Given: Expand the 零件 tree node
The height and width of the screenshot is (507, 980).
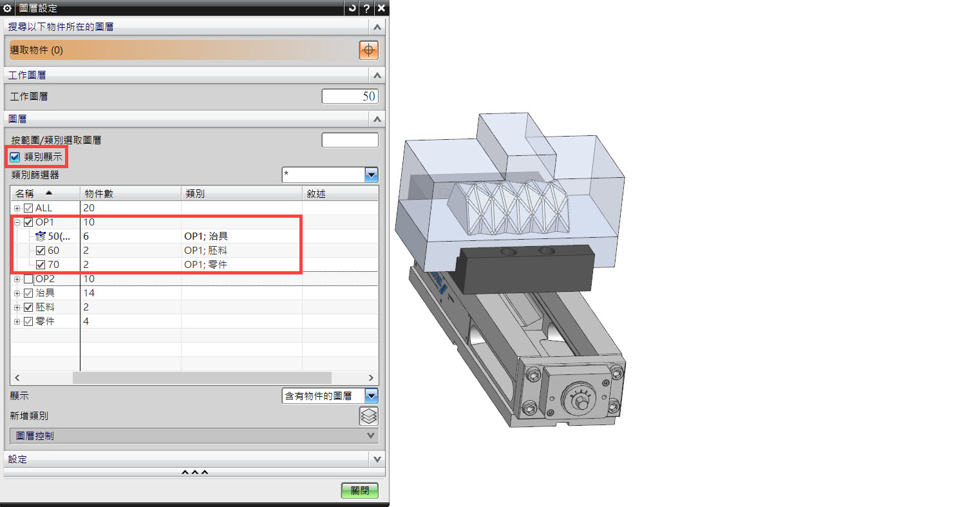Looking at the screenshot, I should (x=17, y=321).
